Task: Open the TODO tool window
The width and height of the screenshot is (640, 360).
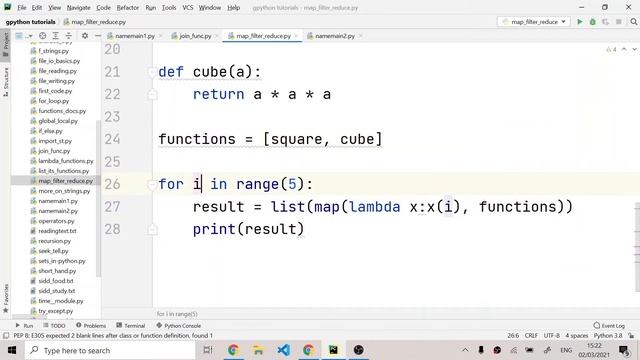Action: point(54,325)
